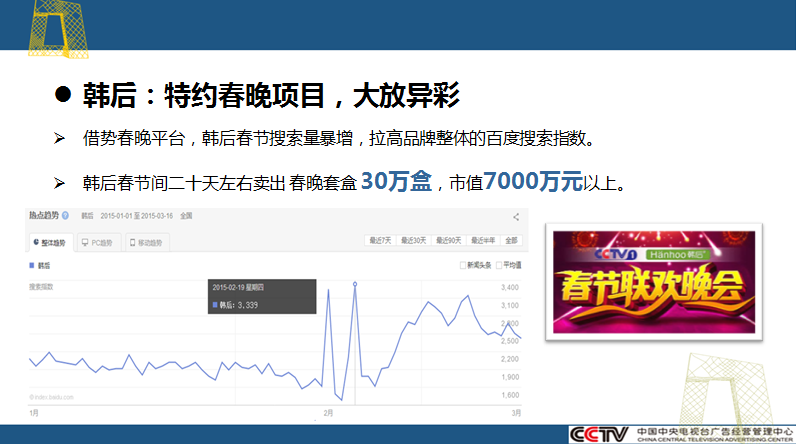This screenshot has height=444, width=796.
Task: Click the date range 2015-01-01 至 2015-03-16
Action: point(137,216)
